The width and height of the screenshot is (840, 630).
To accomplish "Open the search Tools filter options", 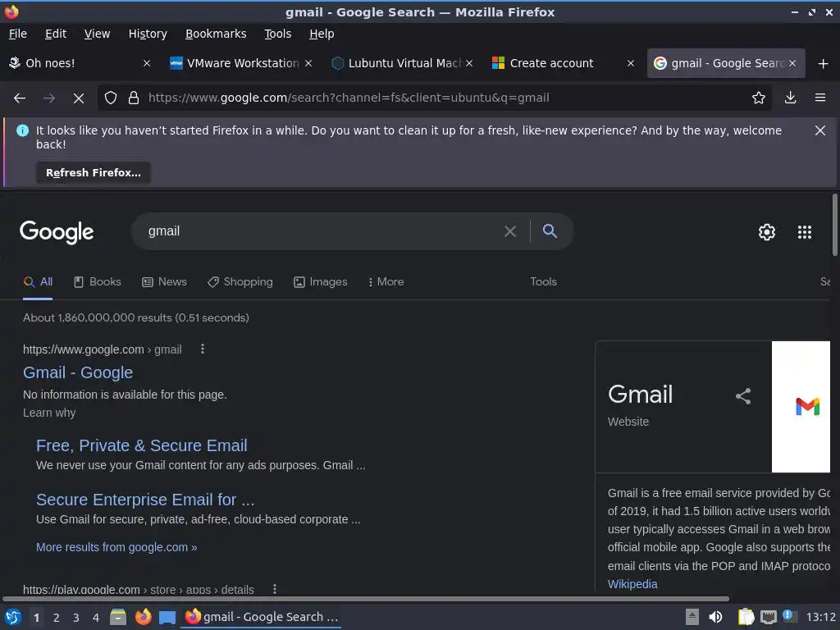I will coord(543,282).
